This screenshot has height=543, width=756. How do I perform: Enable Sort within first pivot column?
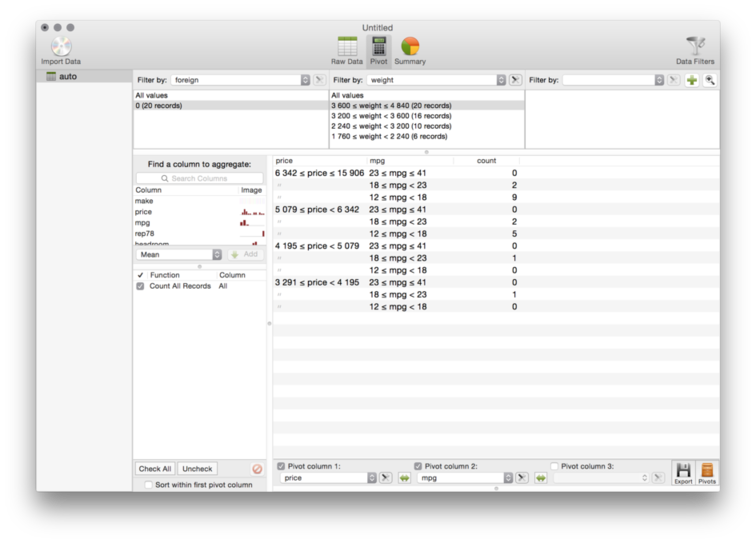[x=148, y=485]
